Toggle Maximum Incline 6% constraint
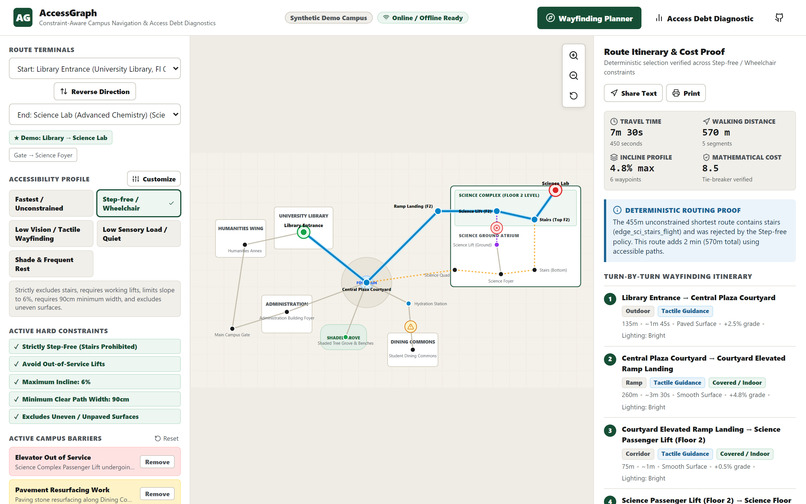806x504 pixels. (x=95, y=382)
